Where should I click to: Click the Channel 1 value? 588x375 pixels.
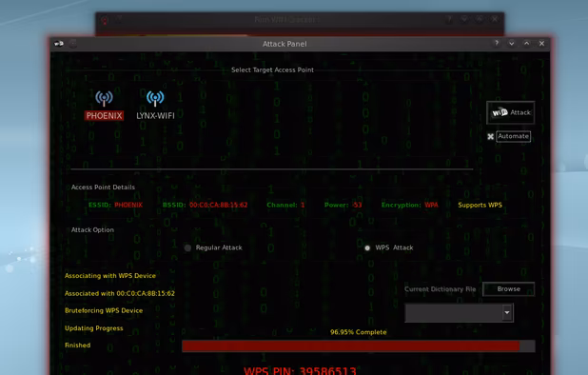303,206
